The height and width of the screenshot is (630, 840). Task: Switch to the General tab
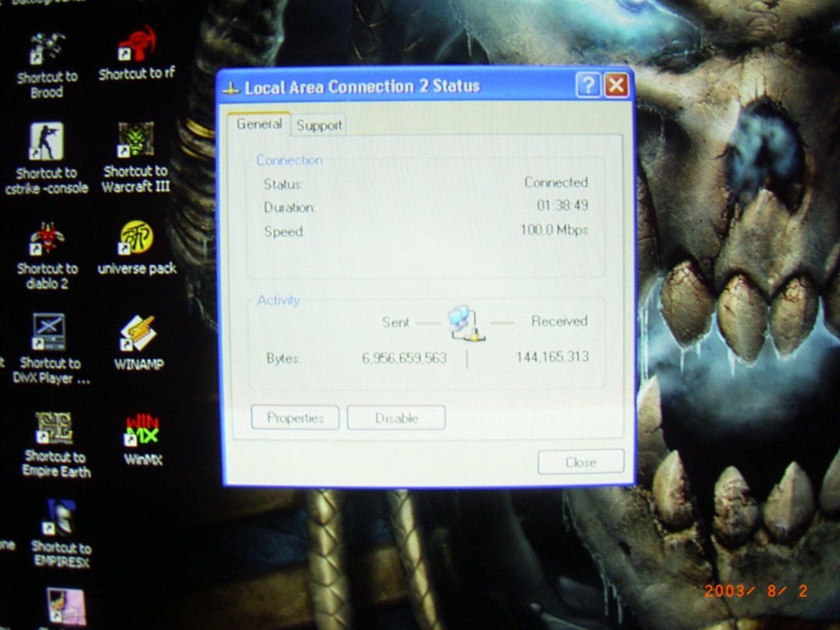pyautogui.click(x=259, y=123)
